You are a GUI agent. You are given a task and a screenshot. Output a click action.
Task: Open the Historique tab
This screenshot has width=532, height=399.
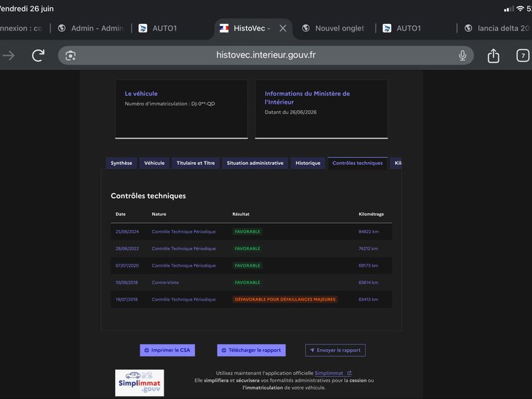point(308,163)
